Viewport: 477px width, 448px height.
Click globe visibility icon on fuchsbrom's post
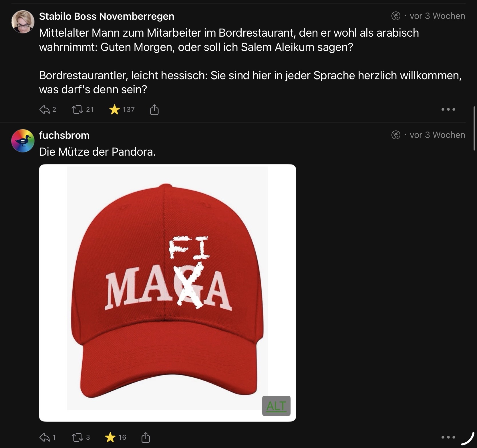pyautogui.click(x=396, y=135)
